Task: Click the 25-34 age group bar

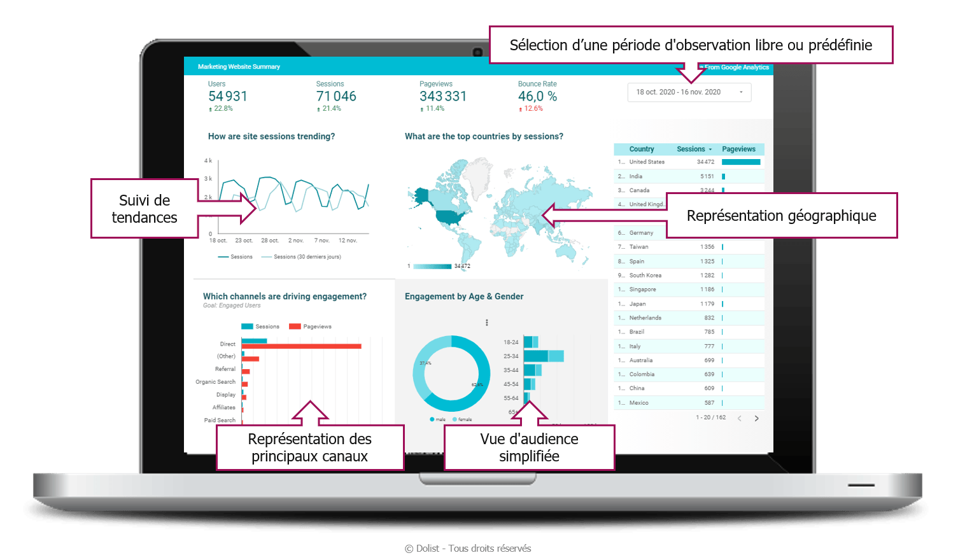Action: click(544, 356)
